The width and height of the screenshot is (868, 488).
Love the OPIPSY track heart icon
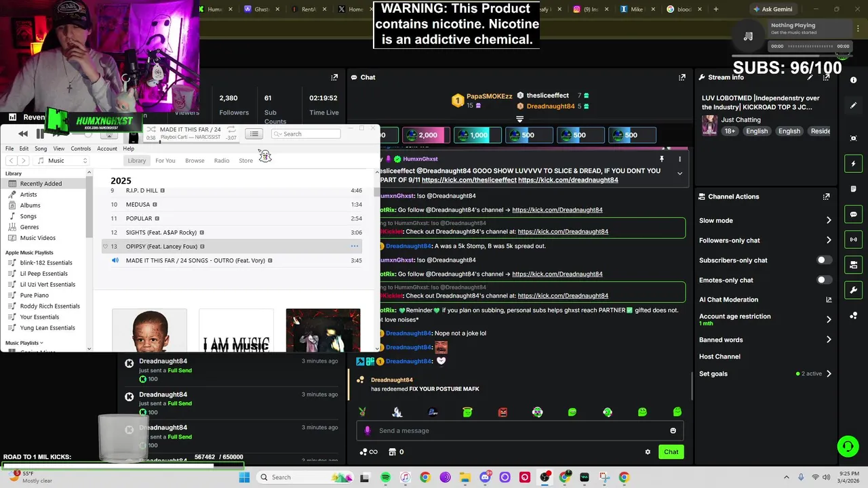[x=105, y=247]
